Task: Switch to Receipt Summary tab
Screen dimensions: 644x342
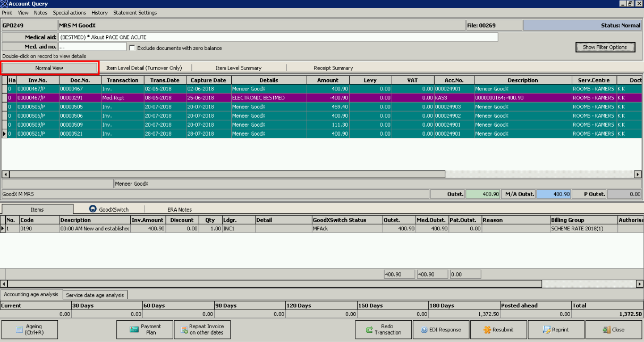Action: [333, 68]
